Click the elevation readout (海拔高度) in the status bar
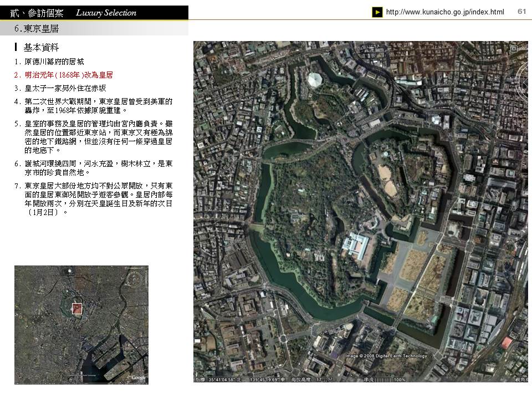The image size is (532, 399). point(313,380)
